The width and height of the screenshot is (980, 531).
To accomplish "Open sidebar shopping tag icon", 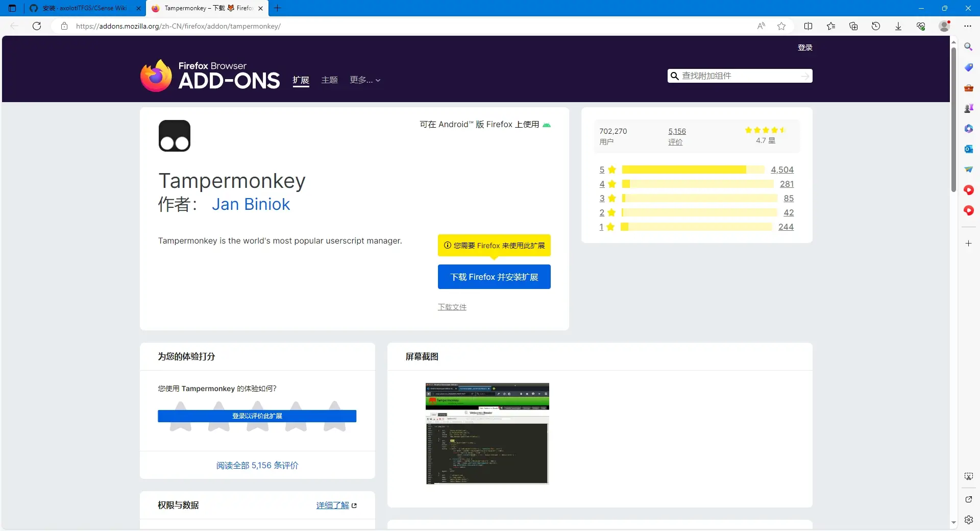I will click(x=968, y=67).
